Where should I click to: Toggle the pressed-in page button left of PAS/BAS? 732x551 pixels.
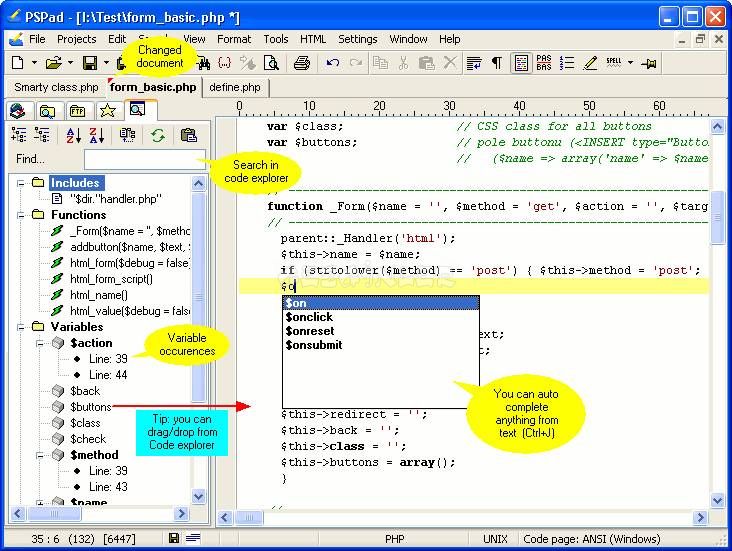[521, 63]
